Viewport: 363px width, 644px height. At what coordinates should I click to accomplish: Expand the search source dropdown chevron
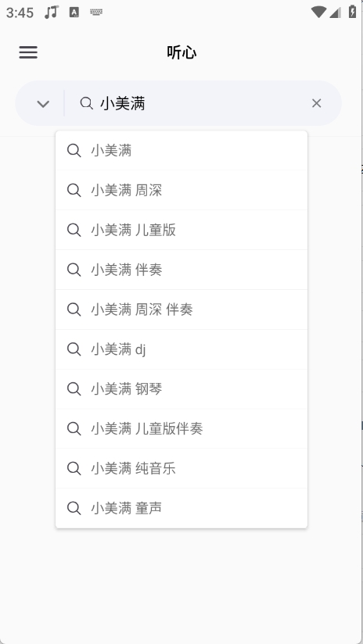coord(43,103)
